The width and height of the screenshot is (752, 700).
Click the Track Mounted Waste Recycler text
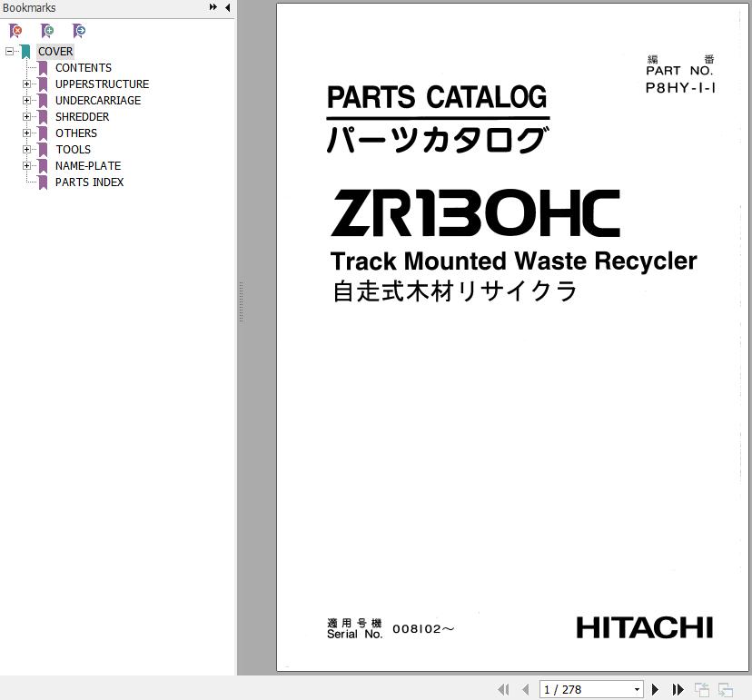(514, 261)
